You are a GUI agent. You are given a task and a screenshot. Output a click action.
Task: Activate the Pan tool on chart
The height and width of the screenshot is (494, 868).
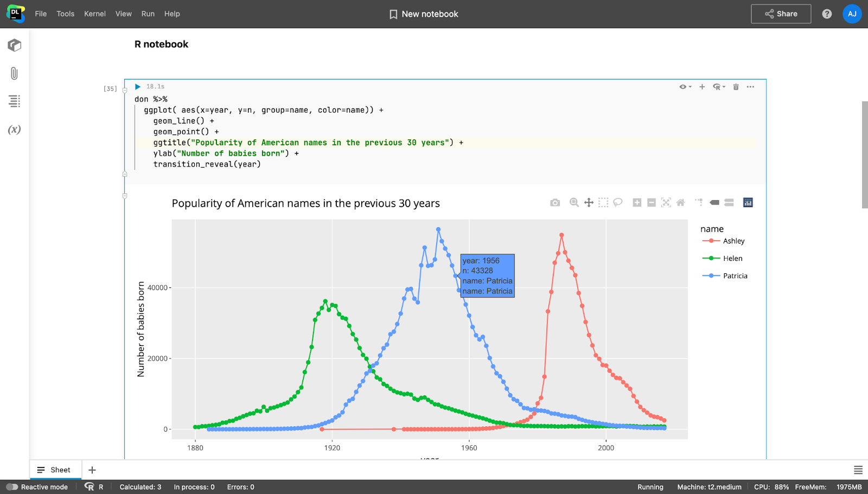point(589,203)
